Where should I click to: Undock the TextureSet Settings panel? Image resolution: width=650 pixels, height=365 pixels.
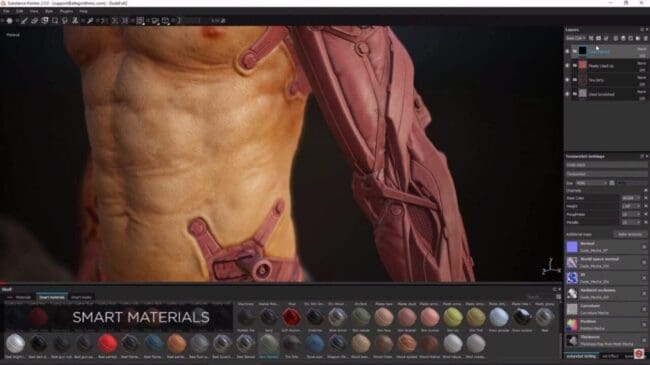tap(642, 156)
